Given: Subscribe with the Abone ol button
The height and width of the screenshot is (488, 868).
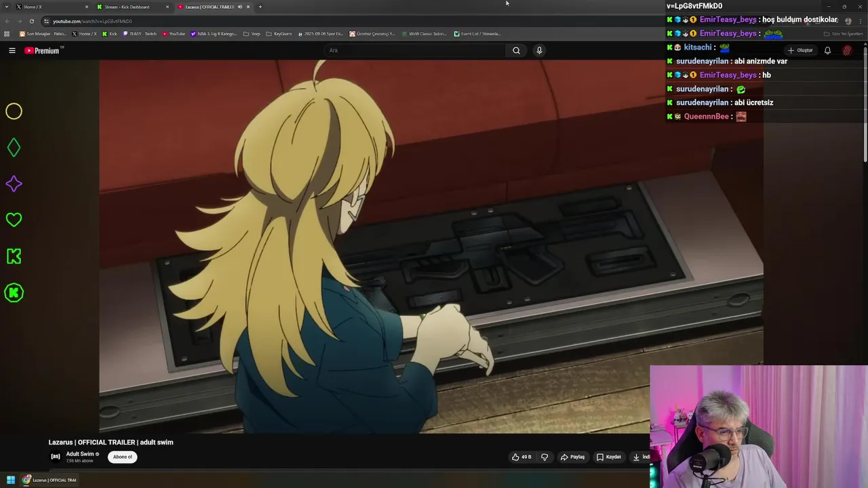Looking at the screenshot, I should tap(123, 457).
